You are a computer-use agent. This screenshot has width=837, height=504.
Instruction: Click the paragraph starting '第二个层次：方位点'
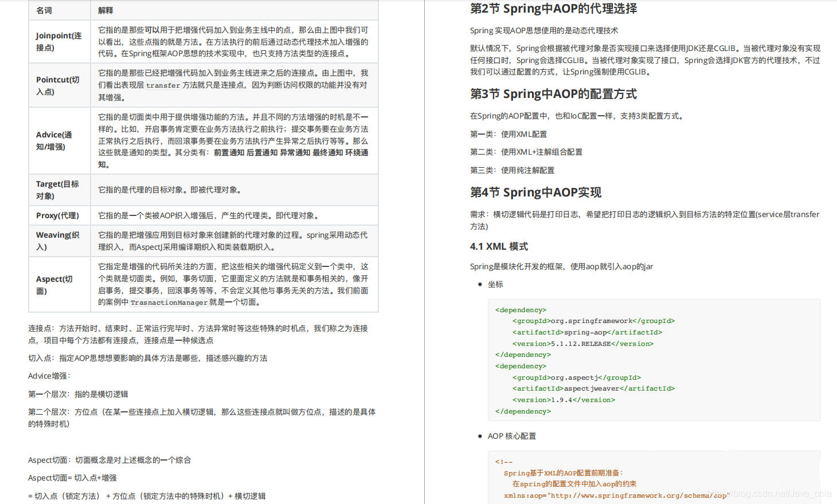[x=202, y=418]
